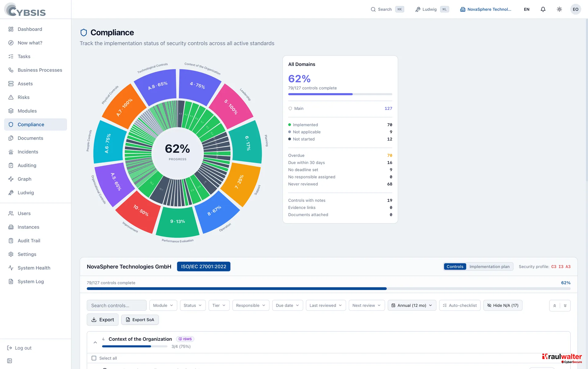This screenshot has height=369, width=588.
Task: Open EO user avatar menu
Action: point(575,9)
